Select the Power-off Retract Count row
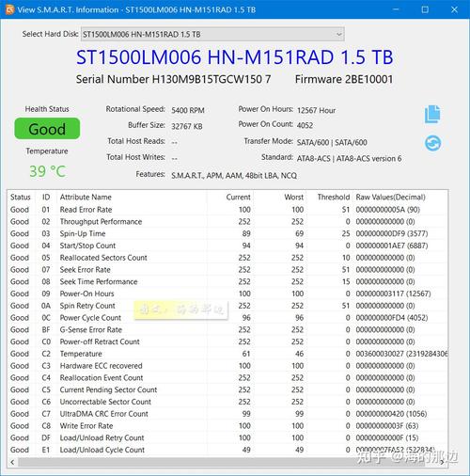 tap(227, 341)
